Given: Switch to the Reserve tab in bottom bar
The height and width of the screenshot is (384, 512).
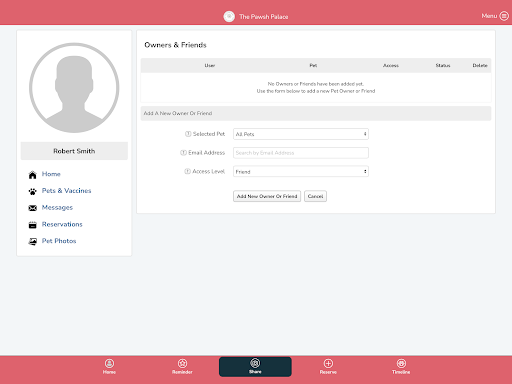Looking at the screenshot, I should 328,367.
